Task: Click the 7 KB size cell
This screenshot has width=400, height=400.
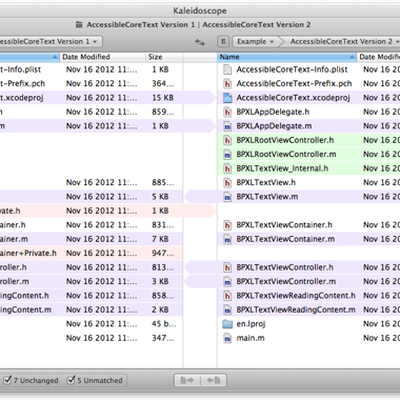Action: tap(160, 239)
